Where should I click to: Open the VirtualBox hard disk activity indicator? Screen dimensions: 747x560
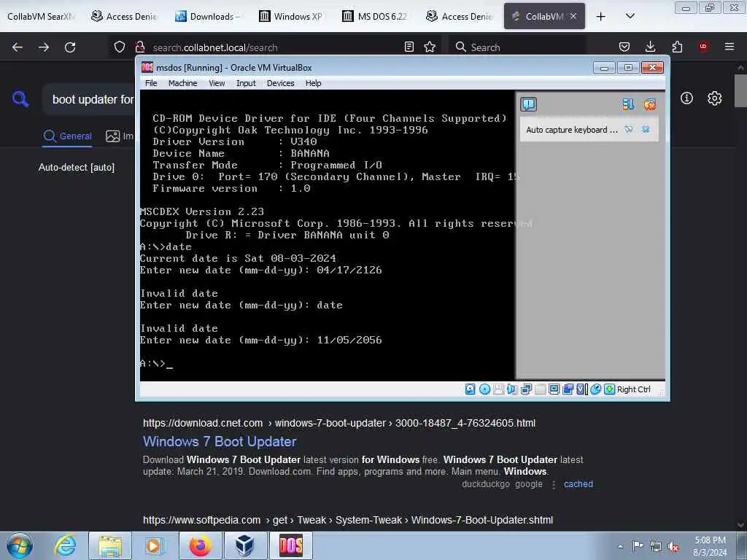click(x=470, y=389)
